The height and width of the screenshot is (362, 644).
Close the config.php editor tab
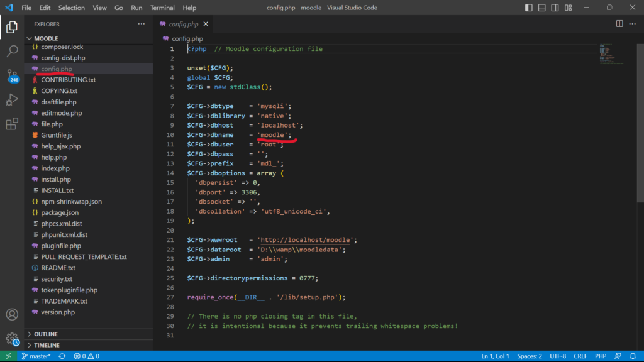pos(206,24)
